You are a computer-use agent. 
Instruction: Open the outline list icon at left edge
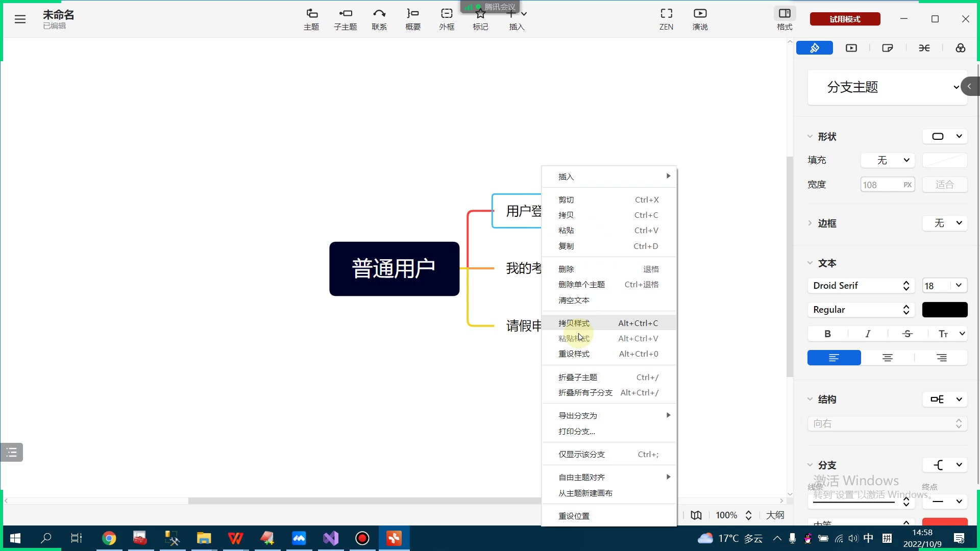pos(12,452)
